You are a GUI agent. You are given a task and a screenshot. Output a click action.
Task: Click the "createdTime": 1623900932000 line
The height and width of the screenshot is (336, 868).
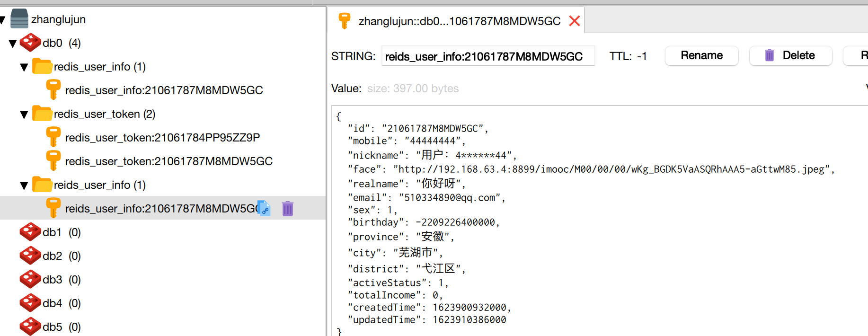coord(429,308)
